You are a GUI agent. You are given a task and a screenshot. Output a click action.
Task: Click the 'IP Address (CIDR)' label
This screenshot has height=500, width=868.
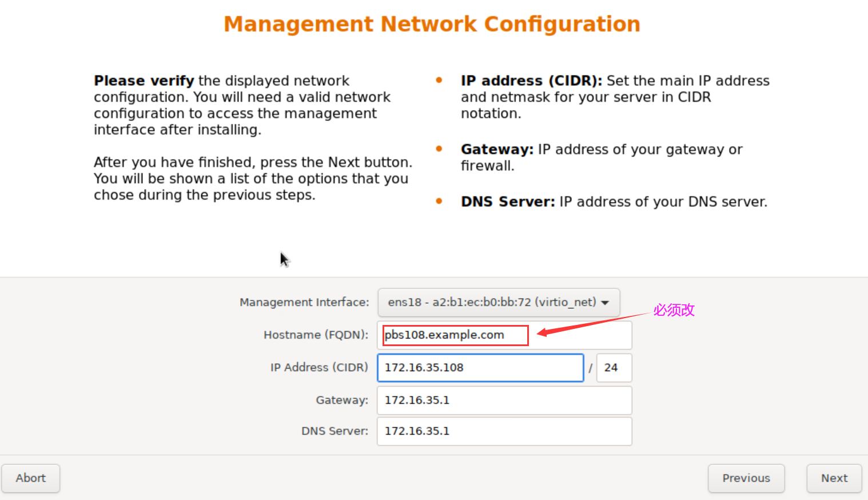point(320,367)
